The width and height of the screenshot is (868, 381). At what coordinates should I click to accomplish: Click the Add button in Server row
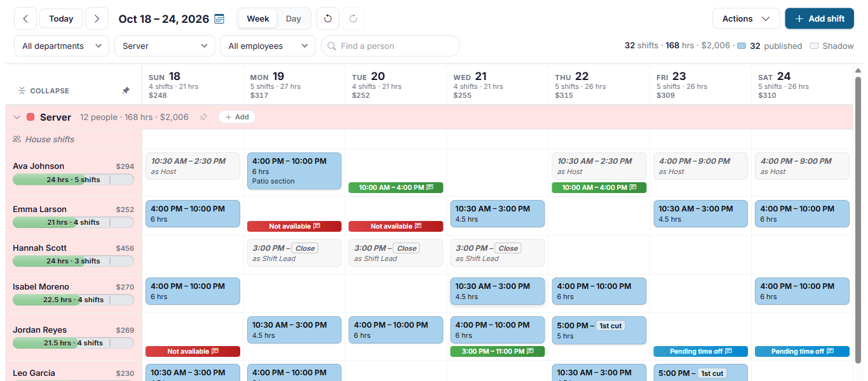tap(237, 117)
